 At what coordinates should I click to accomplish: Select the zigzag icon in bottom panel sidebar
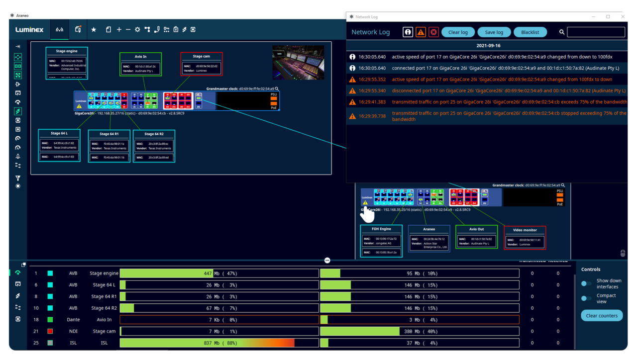tap(18, 296)
